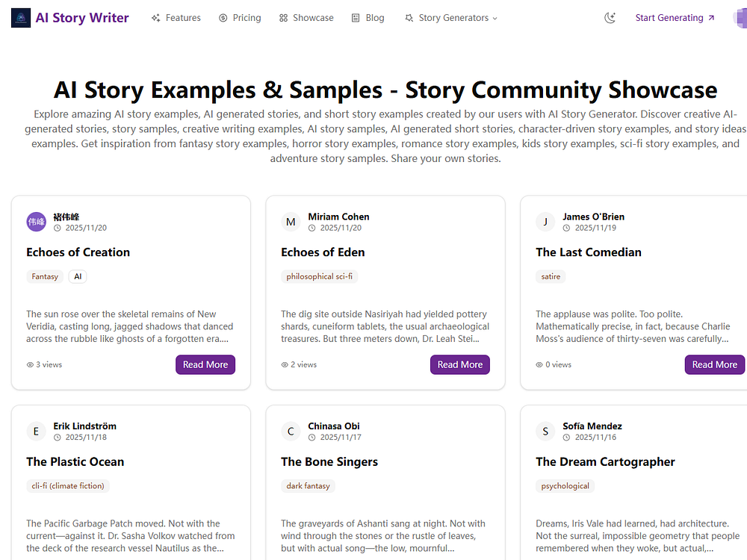The image size is (747, 560).
Task: Expand the Story Generators dropdown
Action: click(x=450, y=18)
